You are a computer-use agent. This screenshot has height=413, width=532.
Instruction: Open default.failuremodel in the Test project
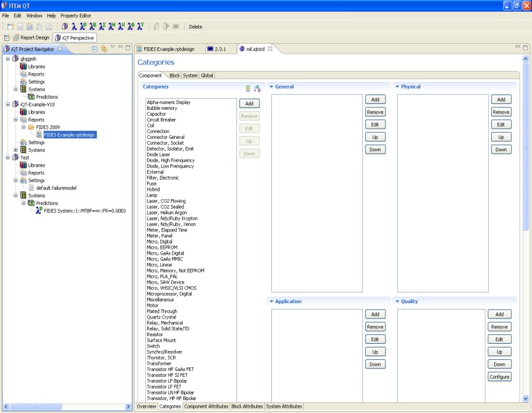56,188
